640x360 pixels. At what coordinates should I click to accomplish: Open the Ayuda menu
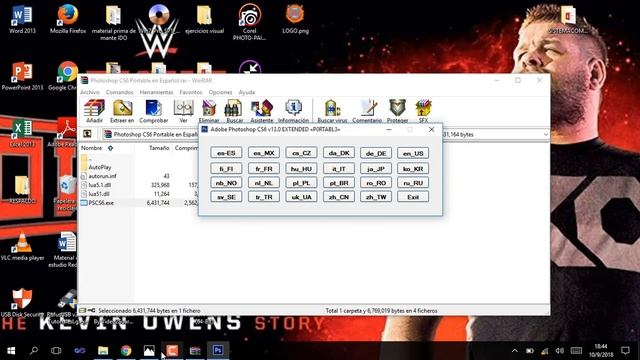247,92
